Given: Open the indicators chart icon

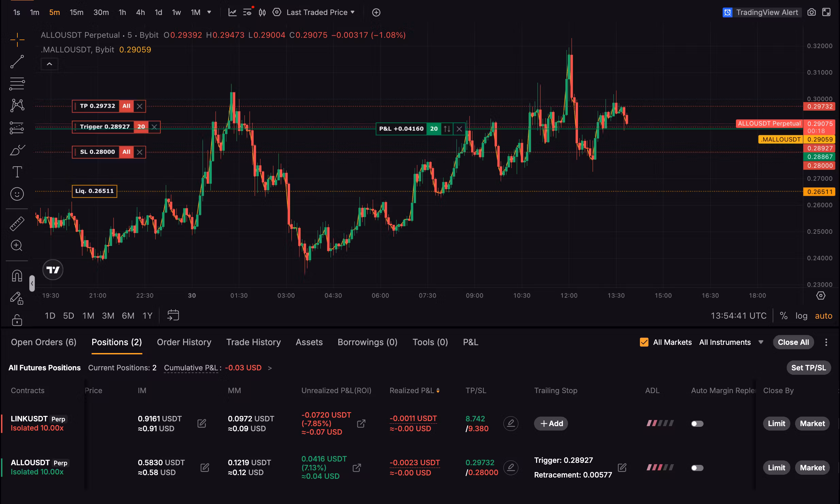Looking at the screenshot, I should pos(232,13).
